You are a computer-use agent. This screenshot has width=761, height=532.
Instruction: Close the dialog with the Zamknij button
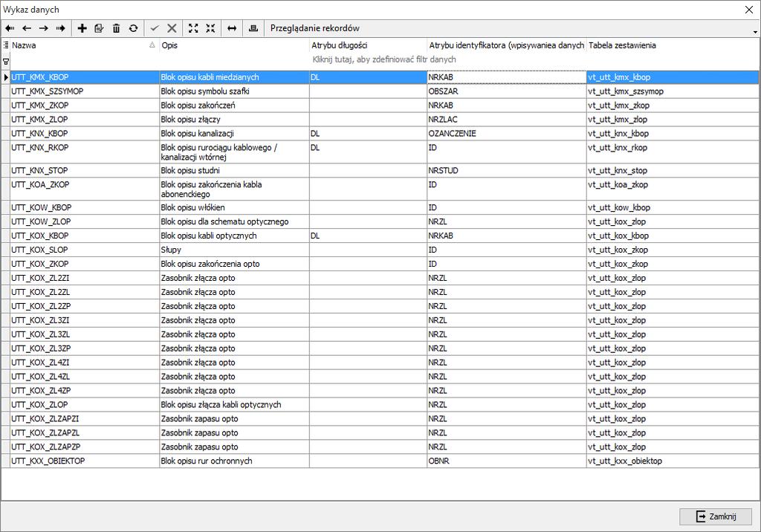coord(716,516)
